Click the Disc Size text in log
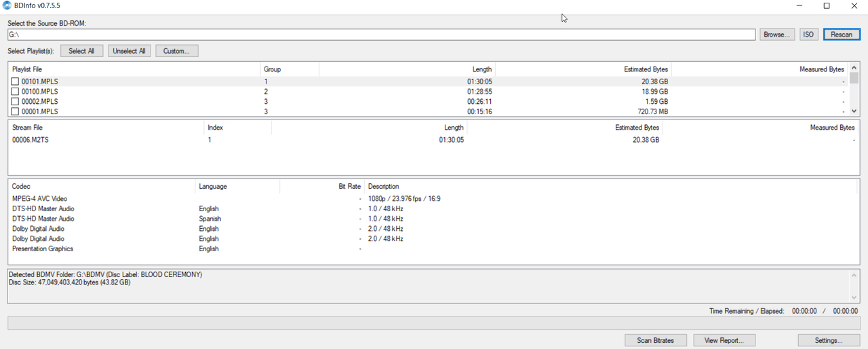Image resolution: width=868 pixels, height=349 pixels. pyautogui.click(x=70, y=282)
